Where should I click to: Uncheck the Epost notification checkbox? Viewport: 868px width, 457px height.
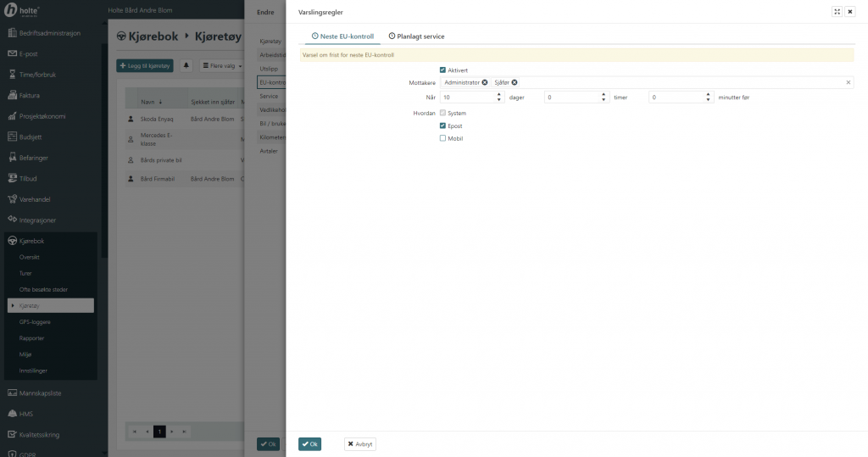coord(442,125)
